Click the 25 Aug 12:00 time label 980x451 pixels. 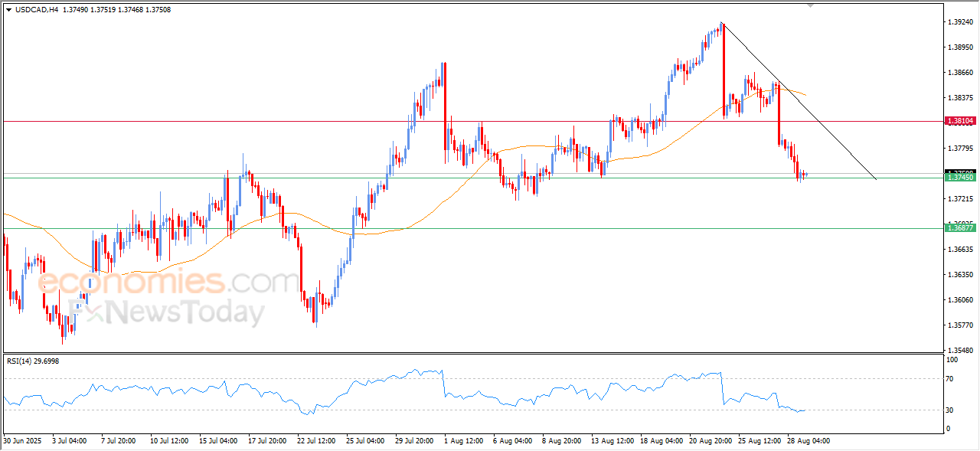pos(760,441)
